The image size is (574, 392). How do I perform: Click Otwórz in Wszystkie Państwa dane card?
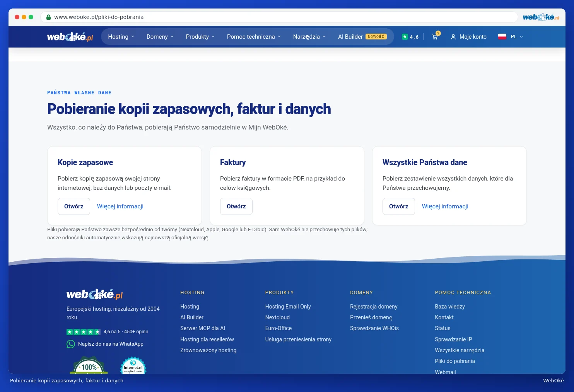pos(399,206)
